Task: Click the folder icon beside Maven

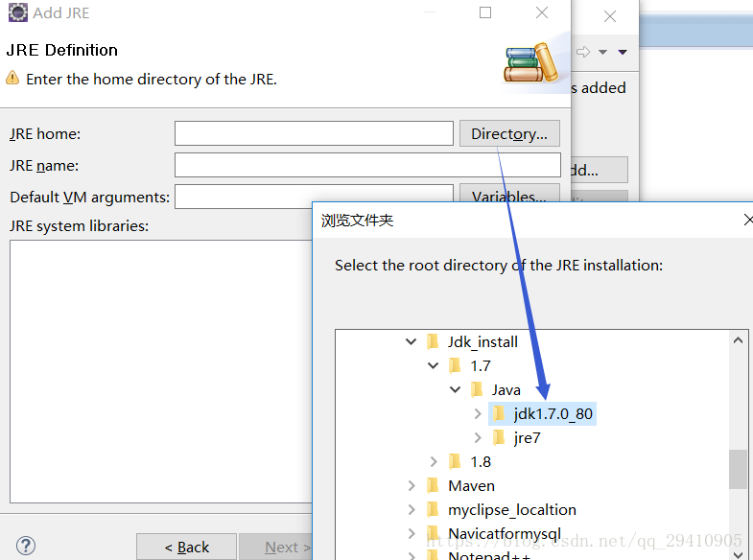Action: (433, 485)
